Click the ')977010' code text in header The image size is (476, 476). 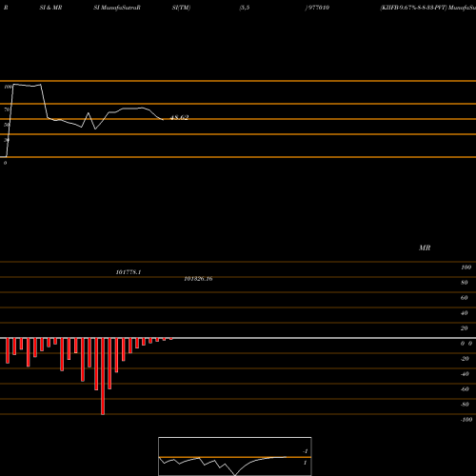tap(317, 8)
